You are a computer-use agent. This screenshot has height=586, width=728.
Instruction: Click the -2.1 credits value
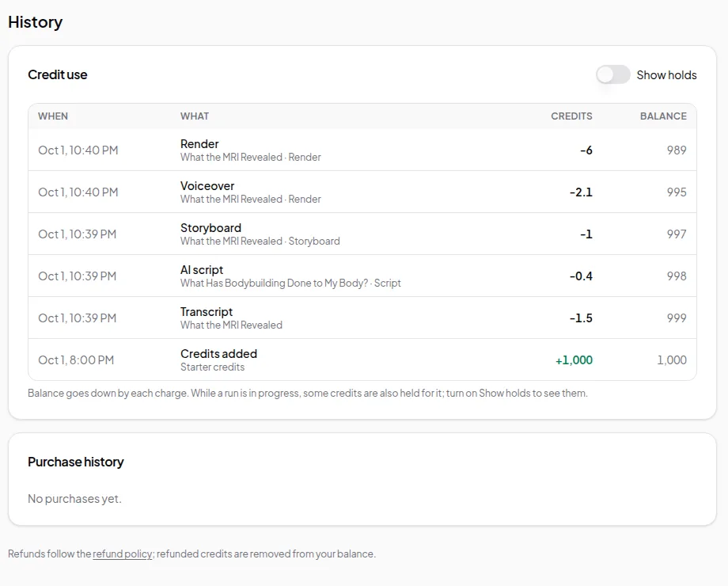pyautogui.click(x=581, y=192)
